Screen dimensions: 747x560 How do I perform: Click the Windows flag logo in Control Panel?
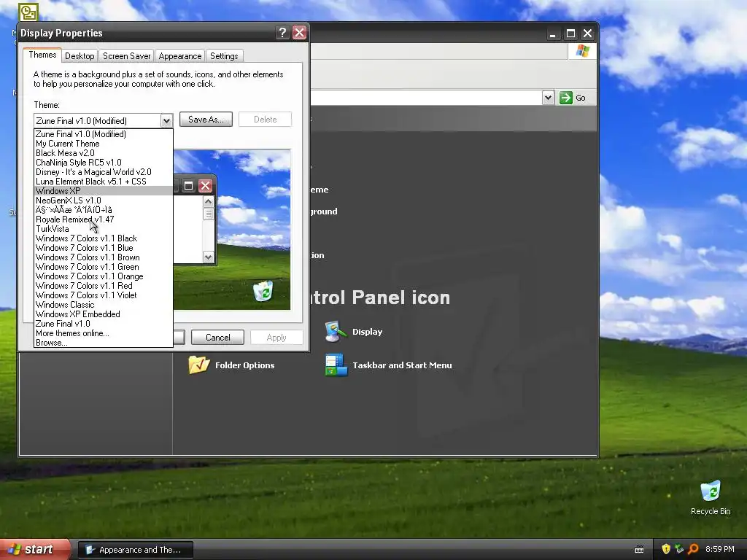click(x=582, y=51)
